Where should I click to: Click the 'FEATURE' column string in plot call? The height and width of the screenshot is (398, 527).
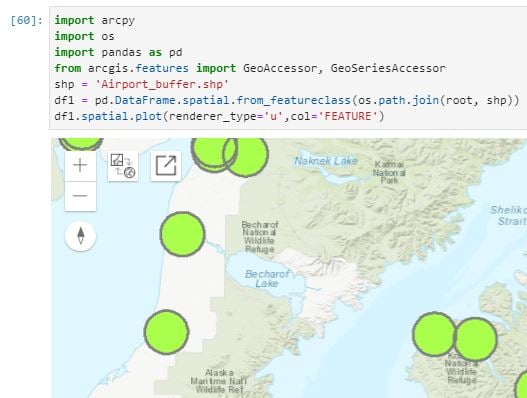tap(348, 116)
